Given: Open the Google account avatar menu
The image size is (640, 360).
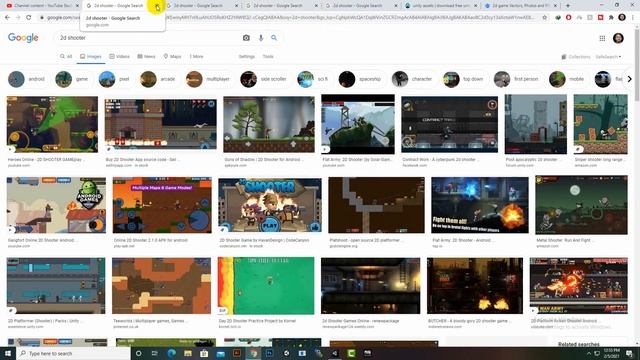Looking at the screenshot, I should pos(618,38).
